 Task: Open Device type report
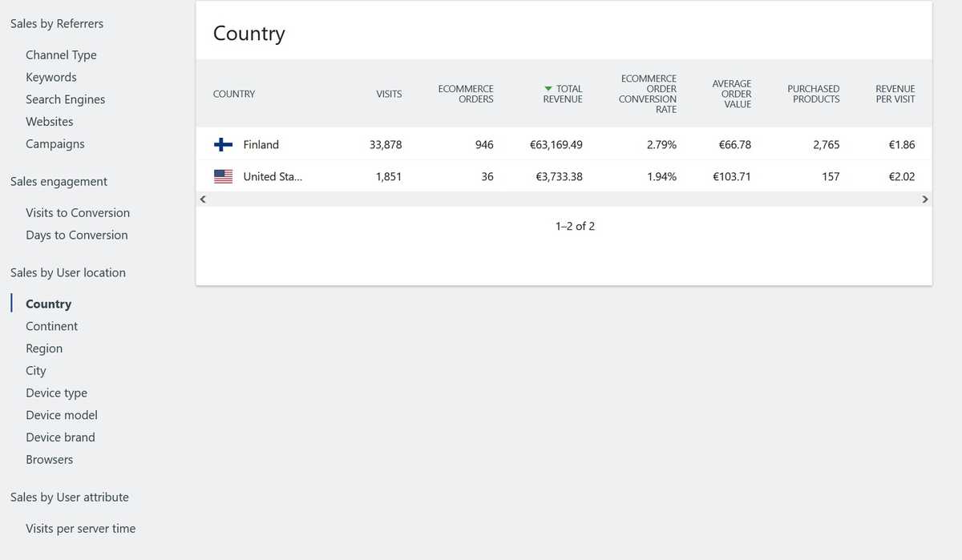coord(56,393)
